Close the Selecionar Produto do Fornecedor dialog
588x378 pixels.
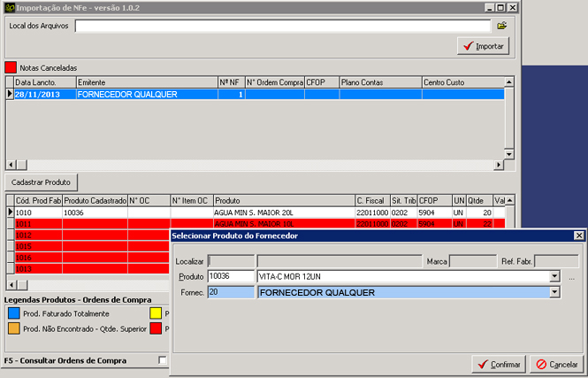(x=578, y=235)
